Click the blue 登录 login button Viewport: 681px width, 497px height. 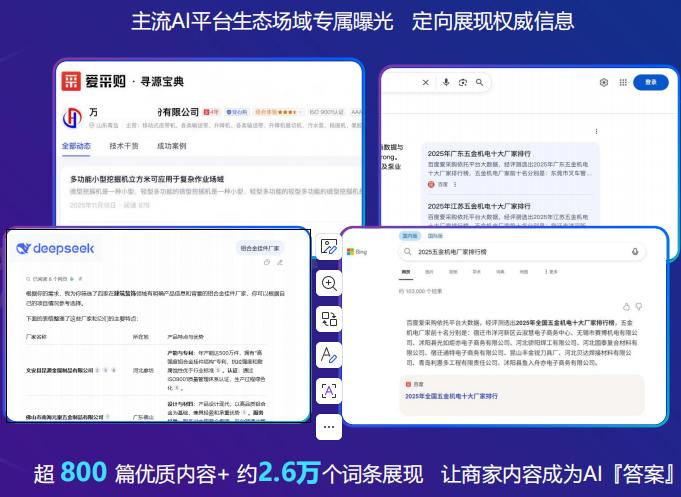[651, 83]
